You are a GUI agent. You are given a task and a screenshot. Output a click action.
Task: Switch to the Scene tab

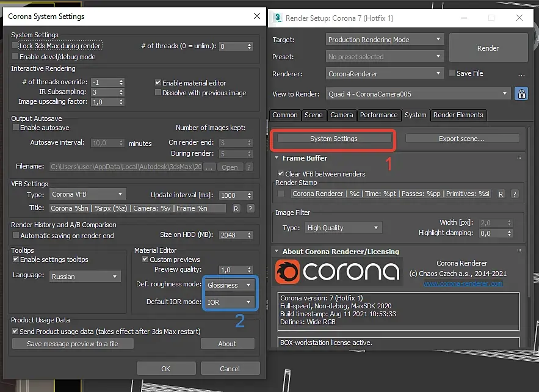(314, 115)
